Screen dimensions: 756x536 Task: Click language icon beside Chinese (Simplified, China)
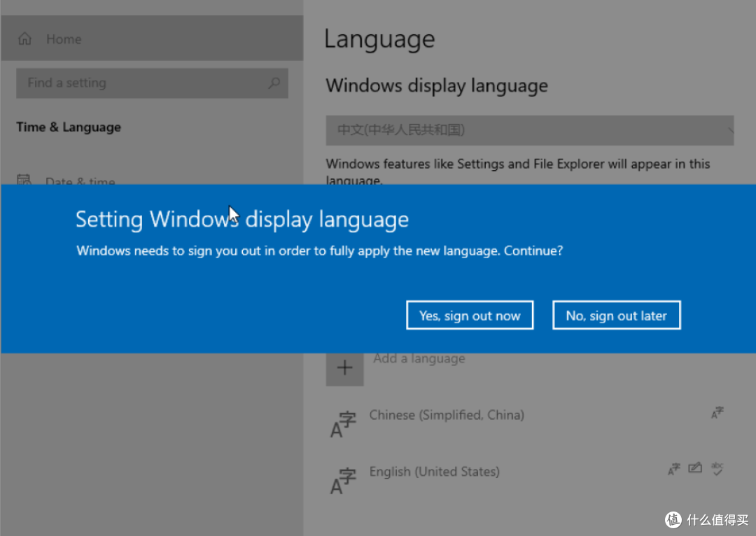pos(343,424)
